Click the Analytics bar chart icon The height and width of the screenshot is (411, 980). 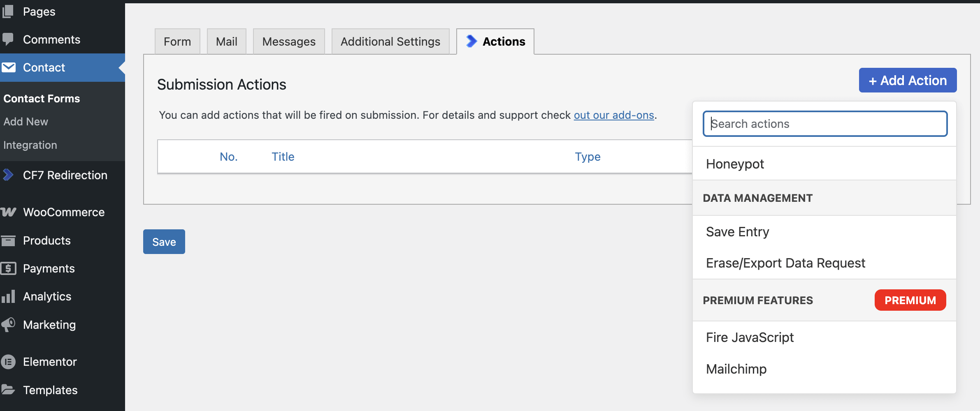[8, 296]
